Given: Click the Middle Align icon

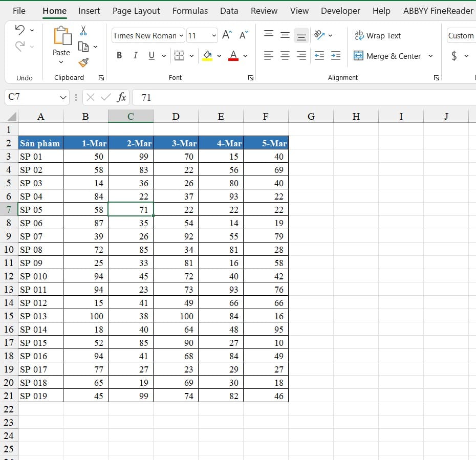Looking at the screenshot, I should [x=285, y=35].
